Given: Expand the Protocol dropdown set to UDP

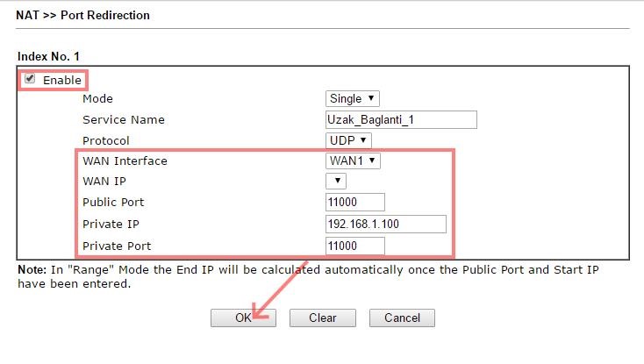Looking at the screenshot, I should click(x=349, y=140).
